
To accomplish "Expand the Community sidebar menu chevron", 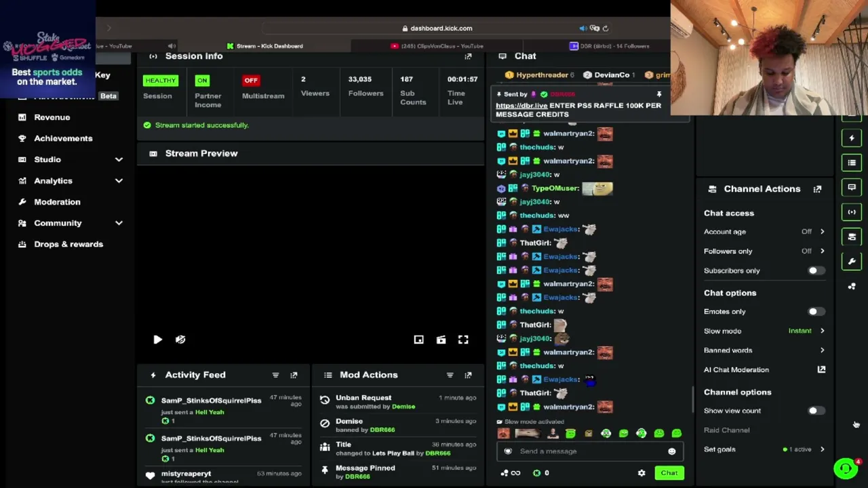I will [x=119, y=223].
